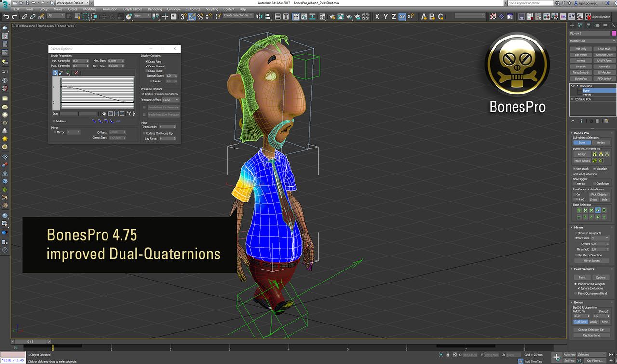
Task: Enable Draw Trace checkbox
Action: 147,71
